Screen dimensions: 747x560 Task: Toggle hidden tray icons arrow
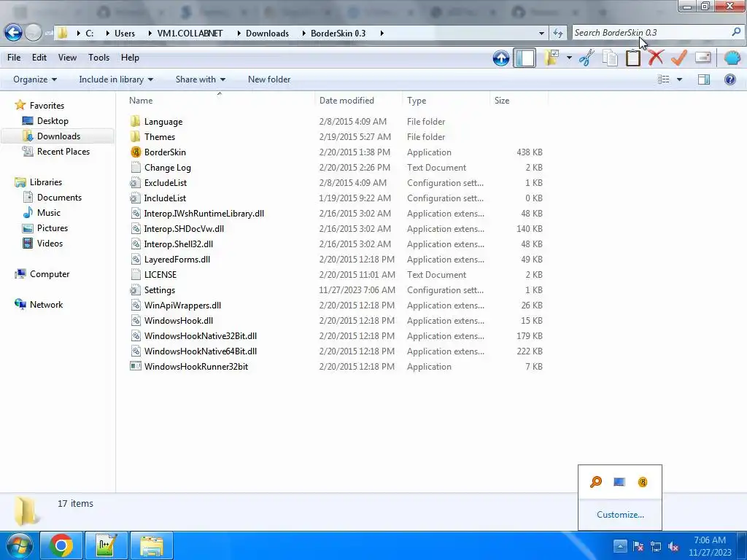[x=620, y=545]
